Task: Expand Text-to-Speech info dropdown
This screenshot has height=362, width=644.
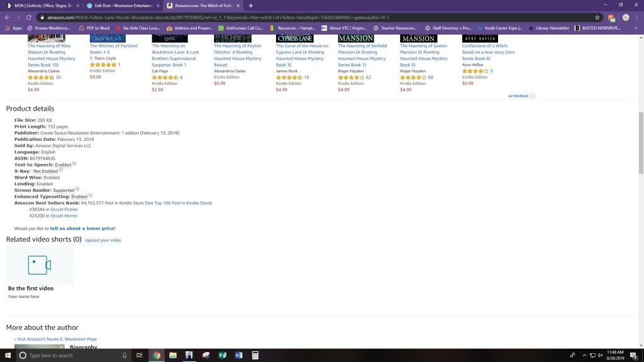Action: click(x=74, y=163)
